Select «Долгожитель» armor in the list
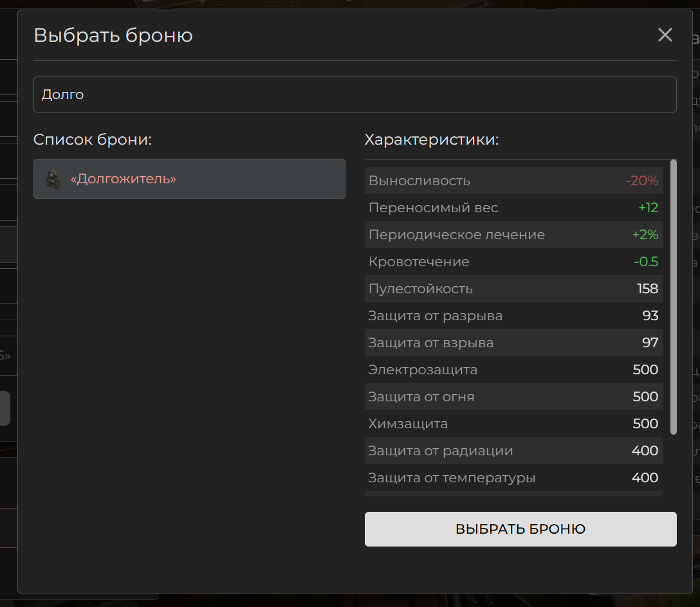This screenshot has width=700, height=607. [x=189, y=179]
